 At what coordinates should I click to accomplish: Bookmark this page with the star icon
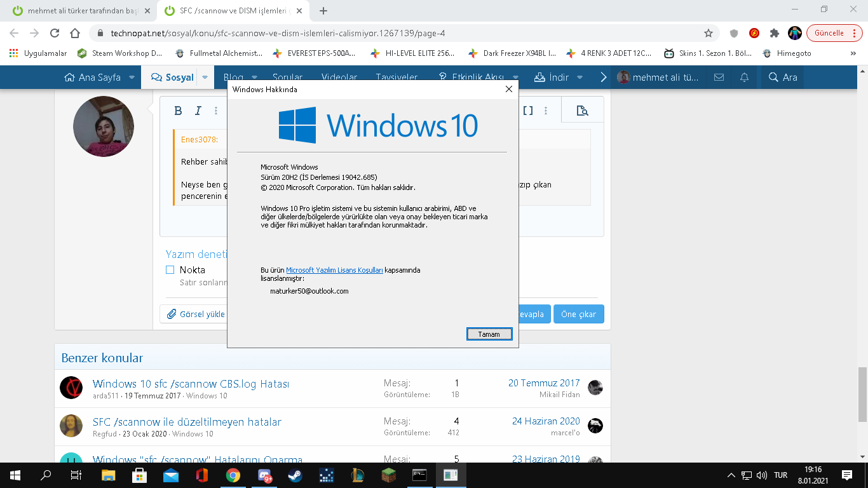point(709,33)
